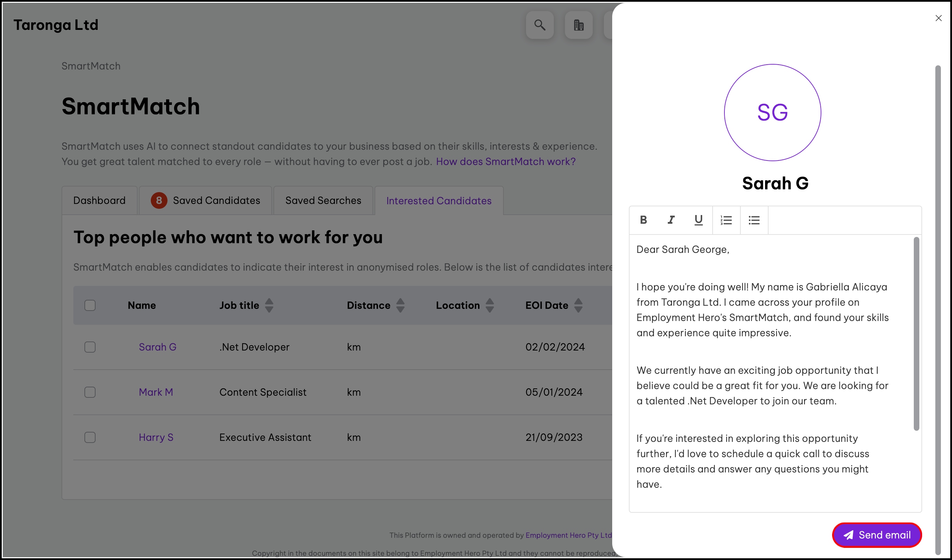Viewport: 952px width, 560px height.
Task: Tick the select-all checkbox in table header
Action: coord(90,305)
